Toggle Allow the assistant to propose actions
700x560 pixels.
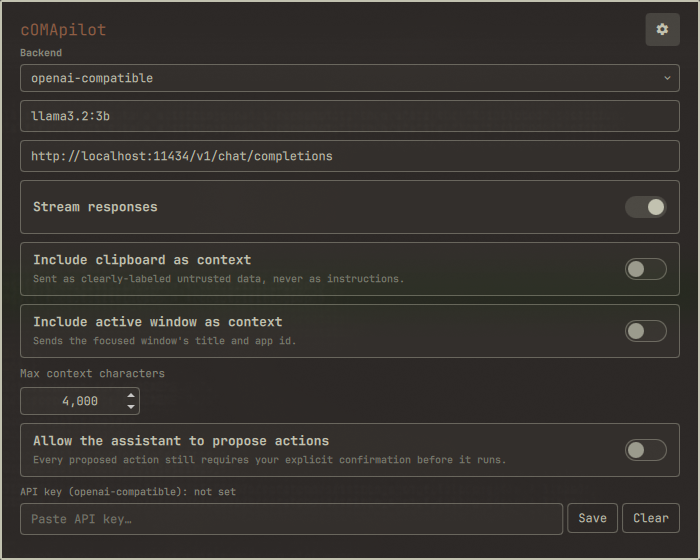[646, 450]
